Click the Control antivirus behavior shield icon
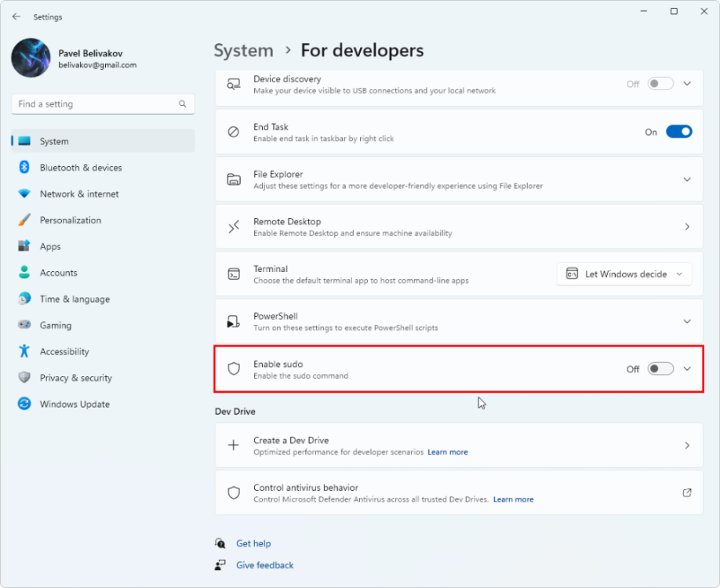Viewport: 720px width, 588px height. [x=234, y=492]
